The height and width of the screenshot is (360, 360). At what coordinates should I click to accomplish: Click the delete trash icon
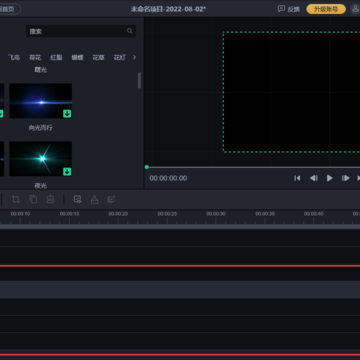[50, 199]
